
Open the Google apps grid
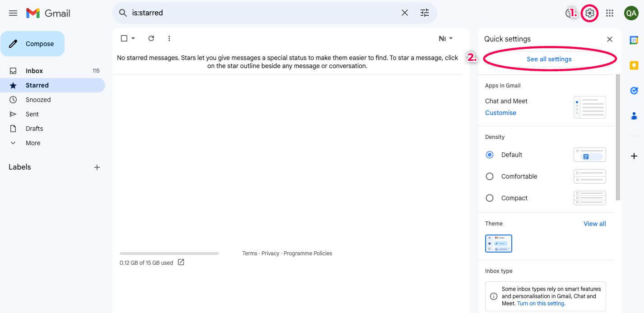[x=610, y=13]
